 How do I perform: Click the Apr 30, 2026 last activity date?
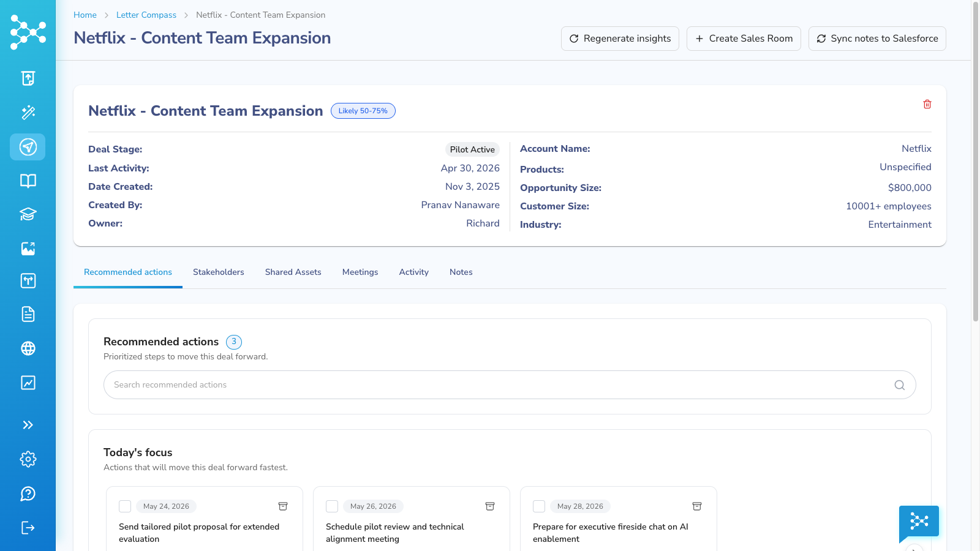coord(470,168)
